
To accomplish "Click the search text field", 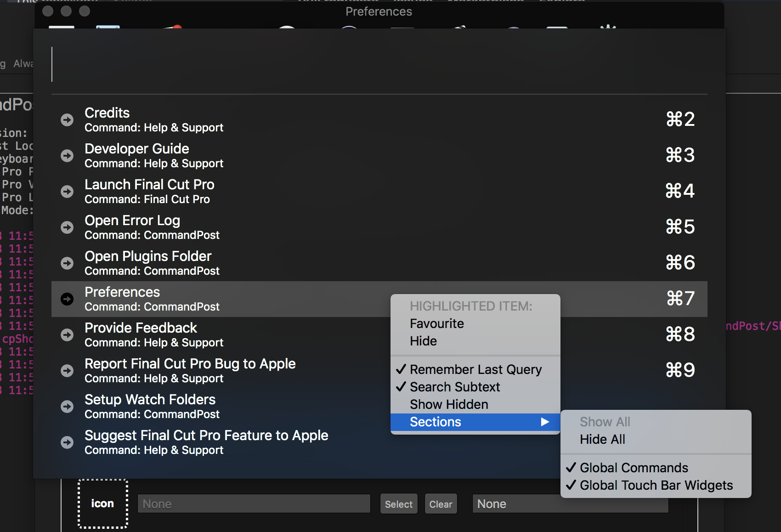I will (x=379, y=64).
